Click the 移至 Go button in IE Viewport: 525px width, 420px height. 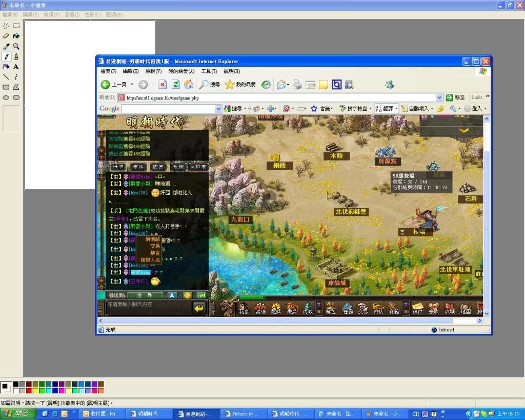click(x=456, y=97)
